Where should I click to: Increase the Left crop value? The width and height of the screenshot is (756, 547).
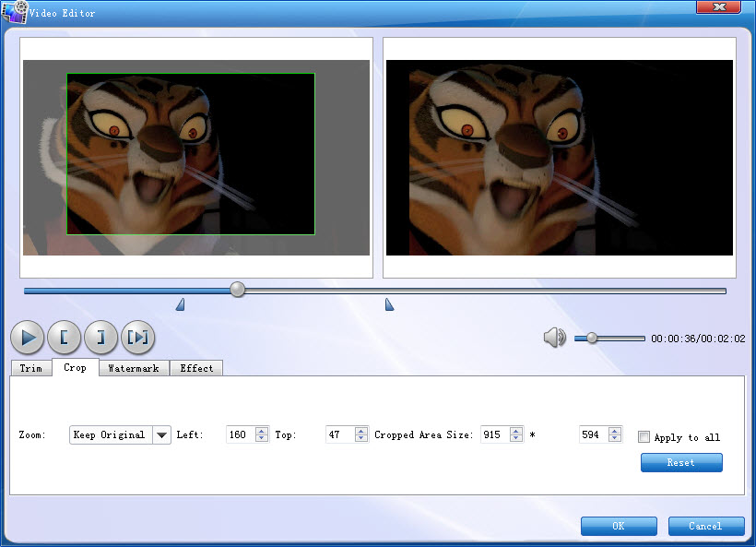pos(262,431)
